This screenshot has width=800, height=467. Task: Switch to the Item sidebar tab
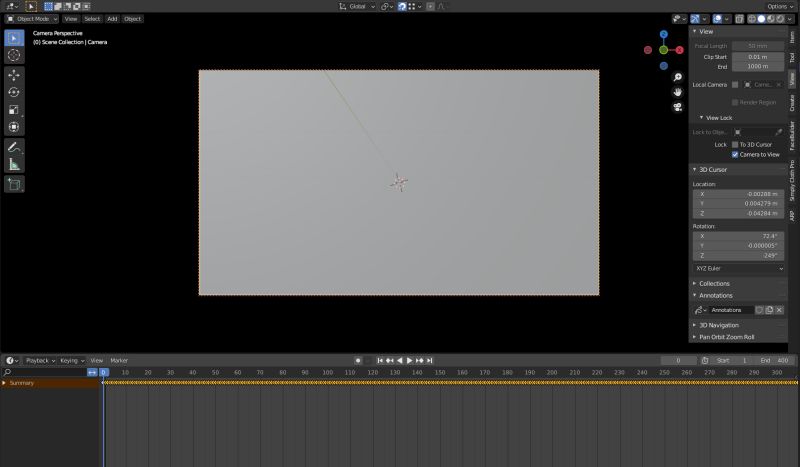click(792, 37)
